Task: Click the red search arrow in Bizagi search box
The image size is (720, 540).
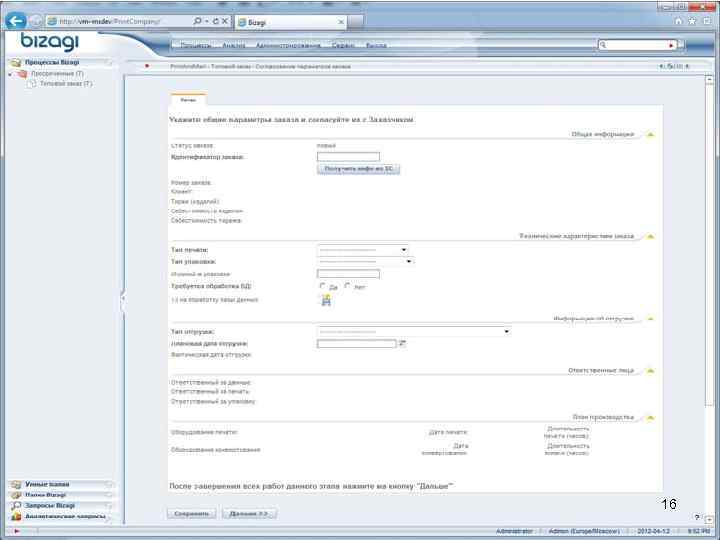Action: click(x=671, y=45)
